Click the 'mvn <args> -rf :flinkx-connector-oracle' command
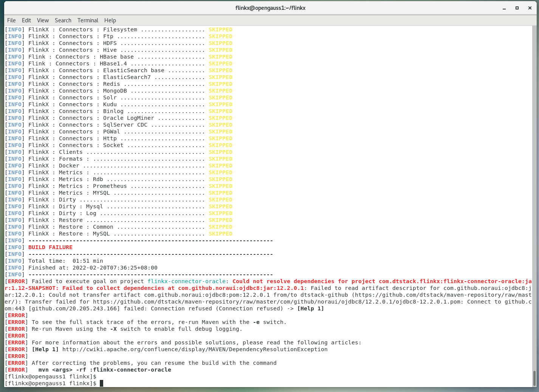 tap(105, 370)
